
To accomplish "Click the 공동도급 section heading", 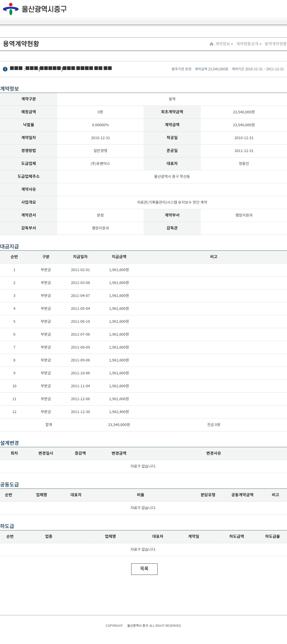I will tap(9, 485).
